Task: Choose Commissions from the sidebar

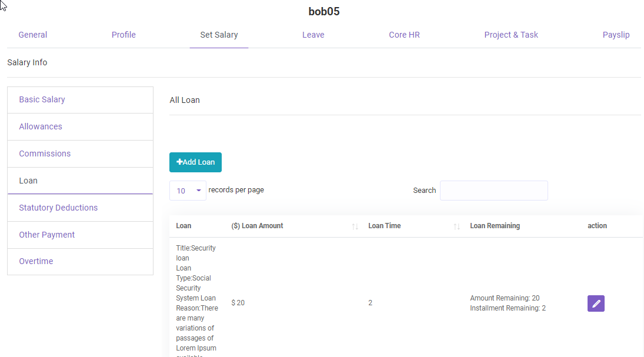Action: pos(45,154)
